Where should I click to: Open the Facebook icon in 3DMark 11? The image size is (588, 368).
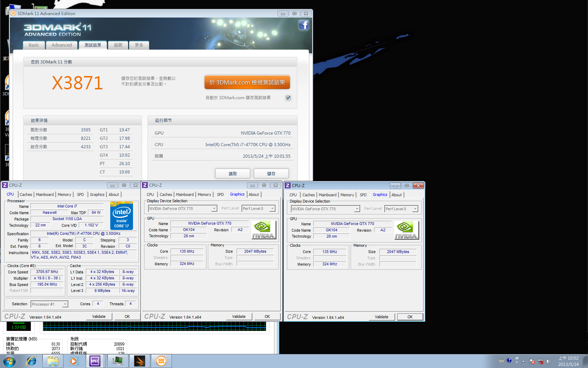point(303,25)
